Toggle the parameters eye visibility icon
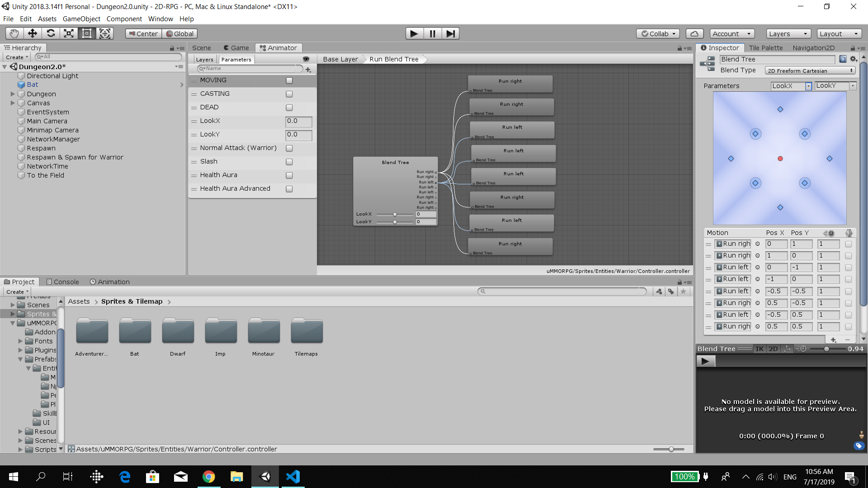The height and width of the screenshot is (488, 868). (x=306, y=59)
